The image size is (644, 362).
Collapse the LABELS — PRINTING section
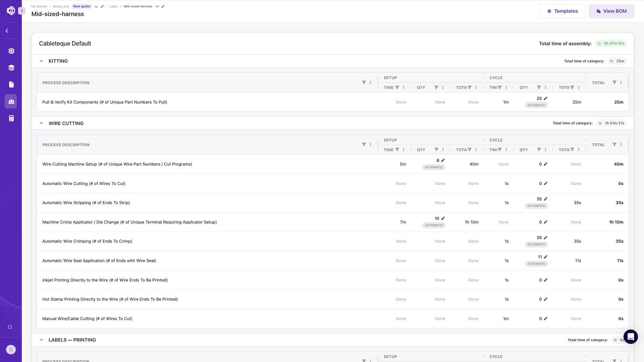click(42, 340)
